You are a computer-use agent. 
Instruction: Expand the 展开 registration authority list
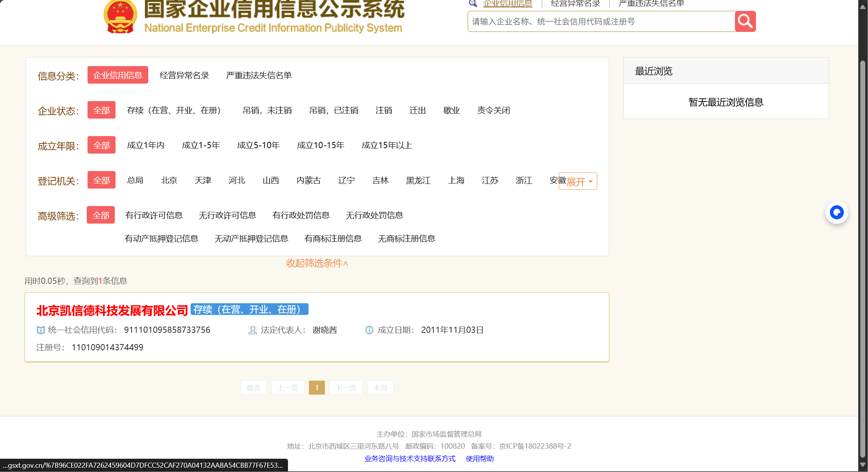click(x=578, y=181)
